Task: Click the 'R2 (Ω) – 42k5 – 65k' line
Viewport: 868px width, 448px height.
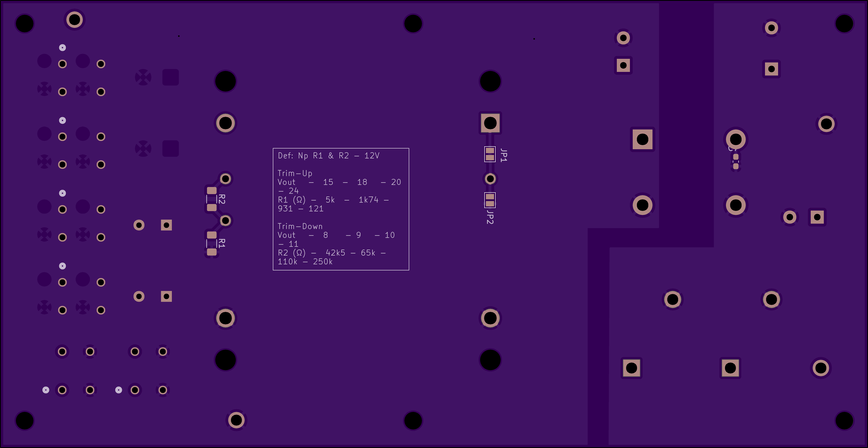Action: point(332,253)
